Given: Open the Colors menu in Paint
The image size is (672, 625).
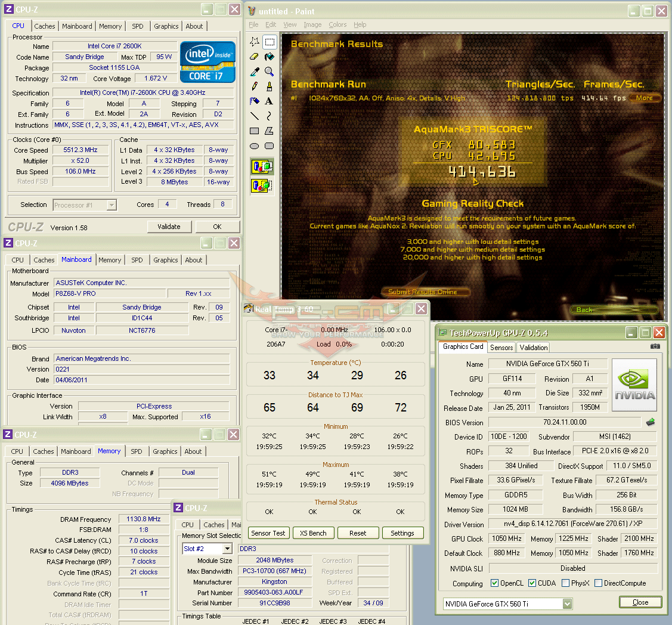Looking at the screenshot, I should point(337,24).
